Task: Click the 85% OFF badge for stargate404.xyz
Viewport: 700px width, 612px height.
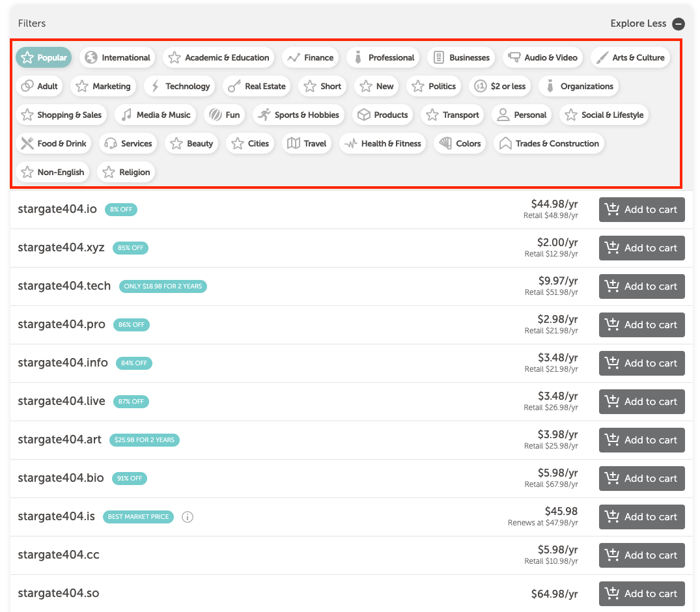Action: coord(131,248)
